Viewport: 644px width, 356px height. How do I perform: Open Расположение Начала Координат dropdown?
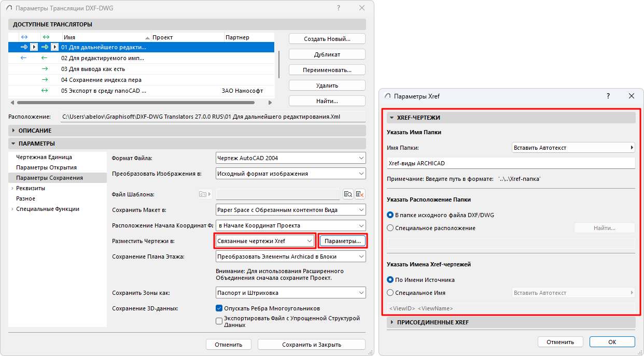(x=290, y=225)
